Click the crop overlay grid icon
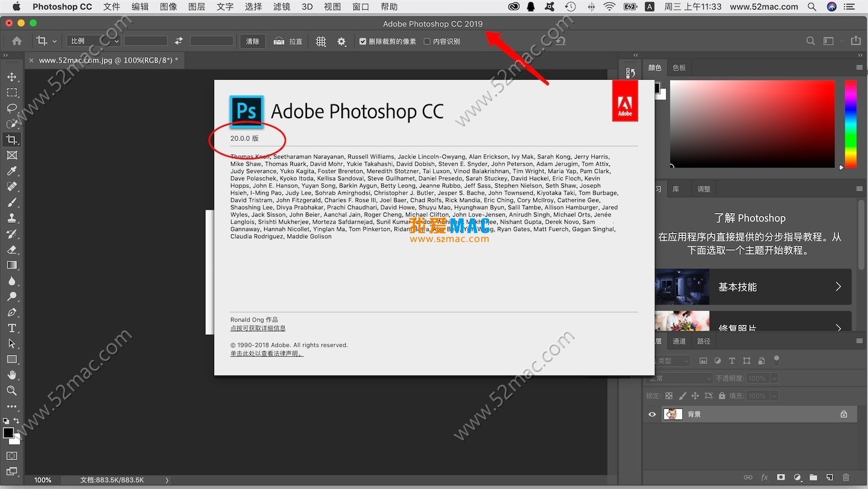 [x=321, y=41]
